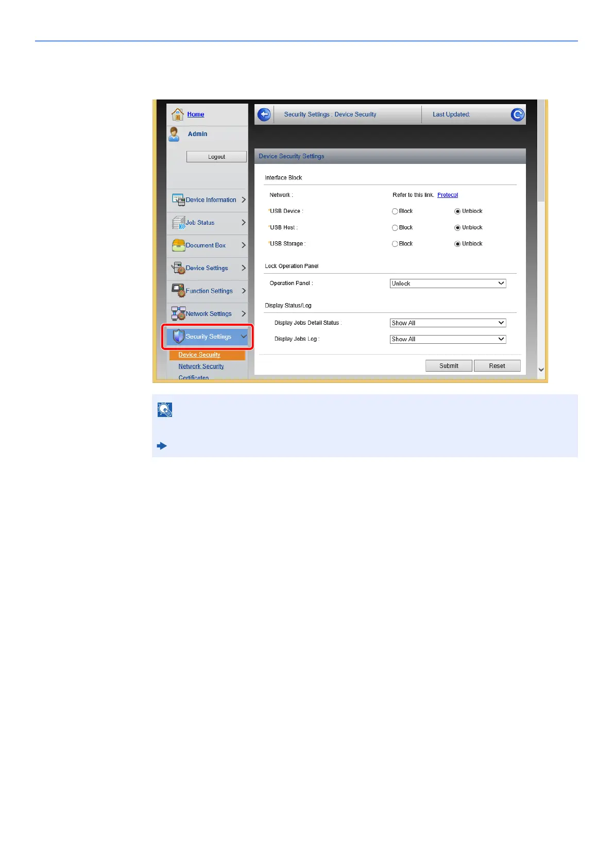Open Display Jobs Detail Status dropdown
613x868 pixels.
click(448, 323)
